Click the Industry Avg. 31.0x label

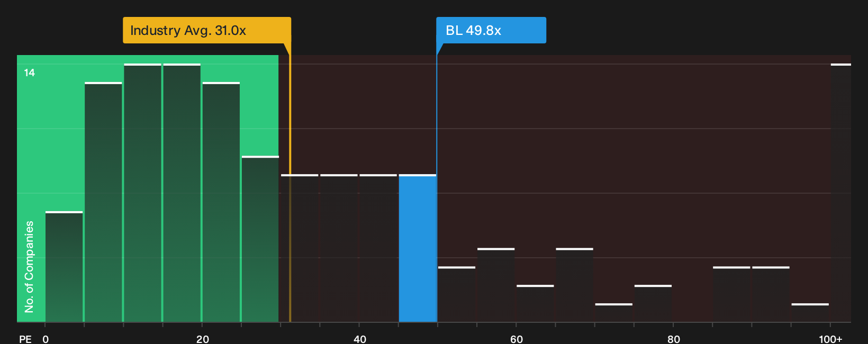click(207, 30)
